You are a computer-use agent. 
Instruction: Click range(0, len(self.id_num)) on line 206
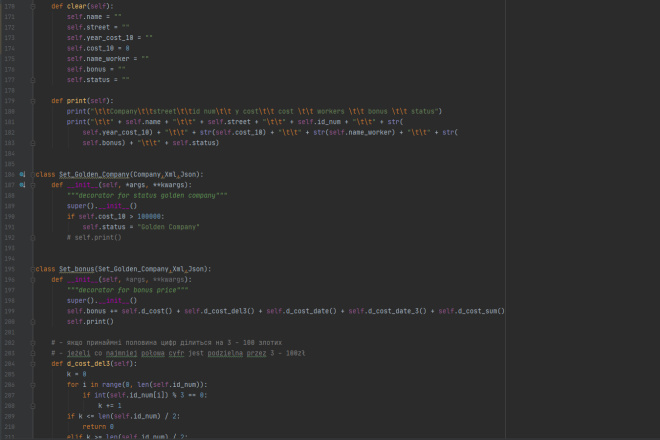(153, 385)
